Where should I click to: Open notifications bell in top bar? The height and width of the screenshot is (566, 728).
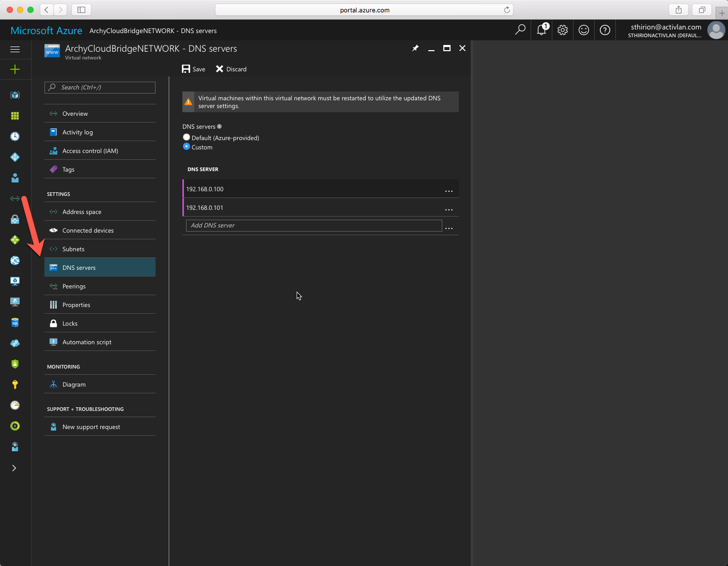541,30
